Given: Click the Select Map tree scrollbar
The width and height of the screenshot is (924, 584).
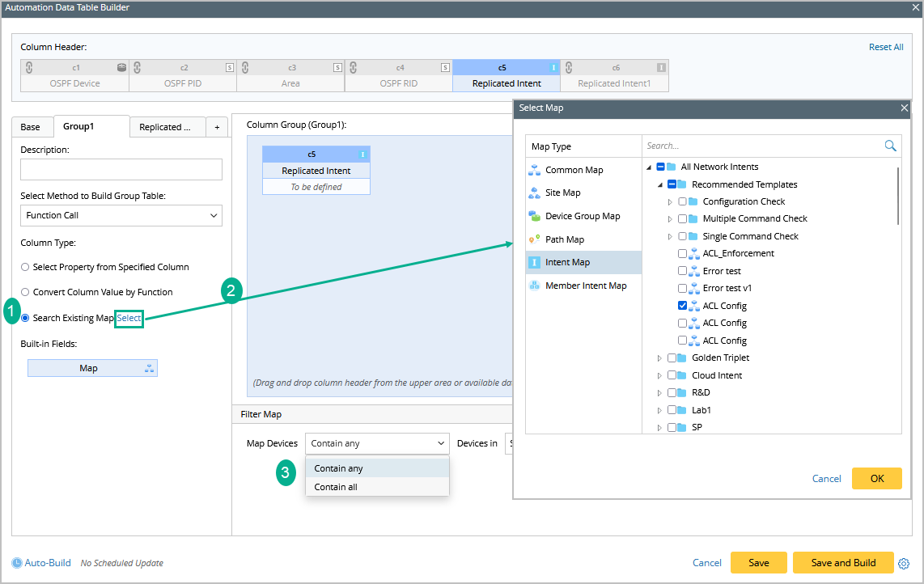Looking at the screenshot, I should tap(898, 197).
